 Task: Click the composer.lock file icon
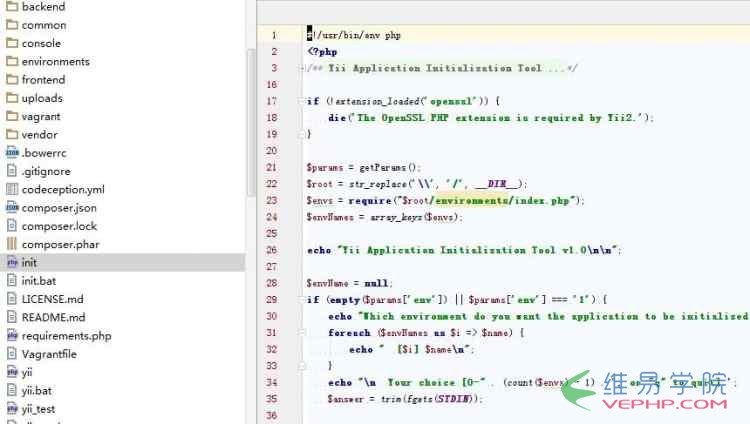pos(12,226)
